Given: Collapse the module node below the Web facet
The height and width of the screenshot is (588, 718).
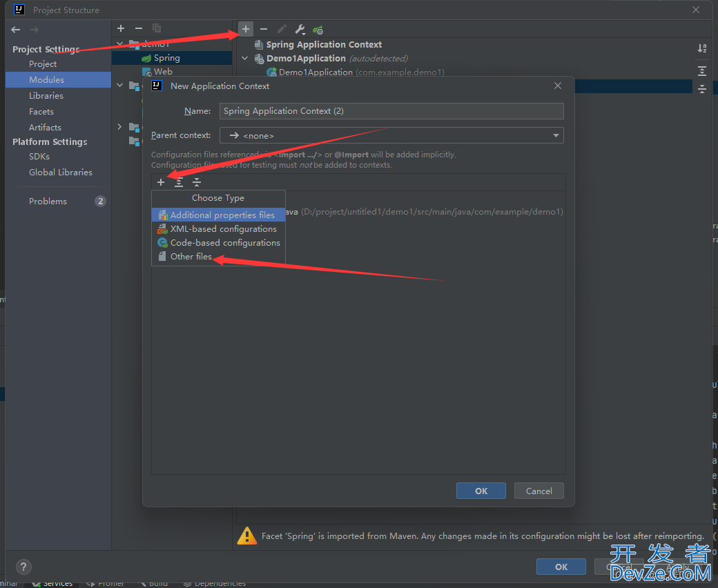Looking at the screenshot, I should [120, 85].
